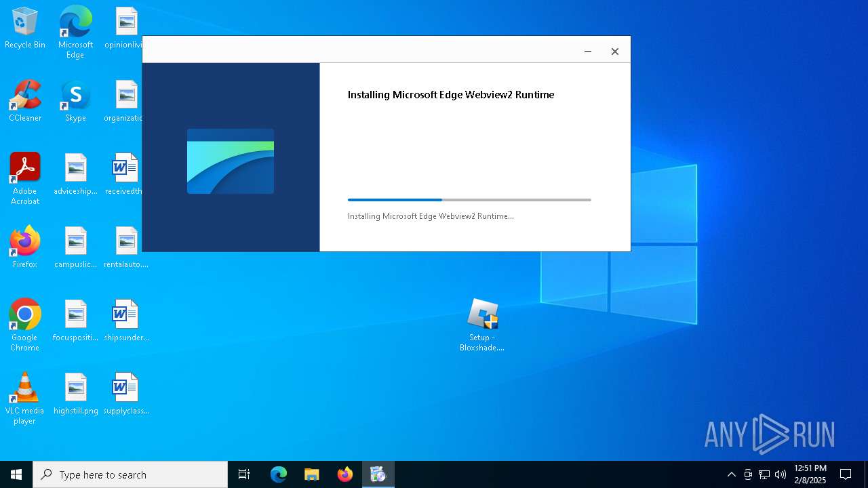
Task: Click the installer progress bar
Action: (x=469, y=200)
